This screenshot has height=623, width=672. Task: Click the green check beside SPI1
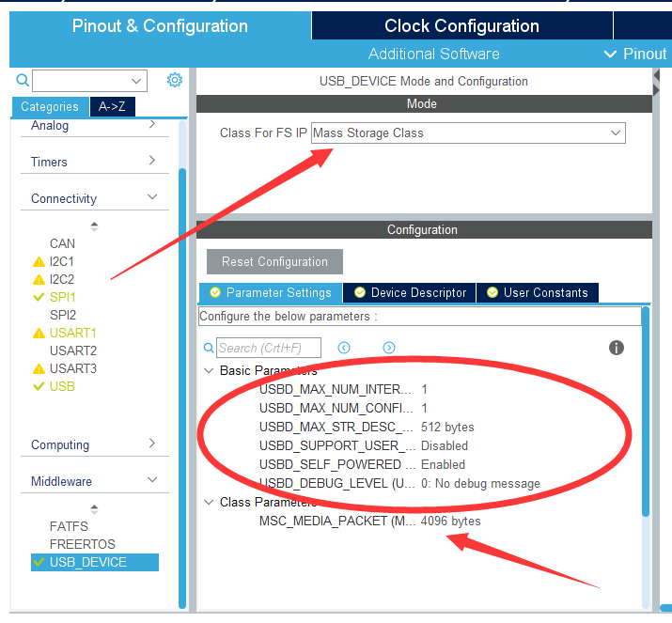pos(39,297)
